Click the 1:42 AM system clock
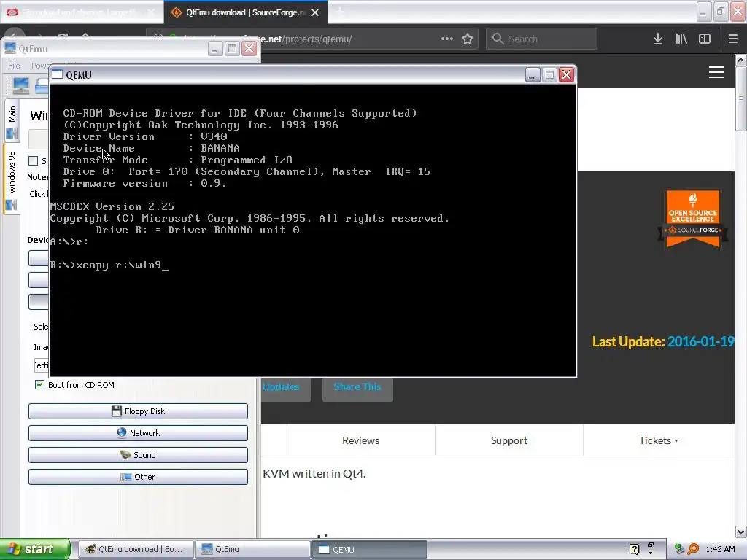Screen dimensions: 747x560 click(720, 549)
